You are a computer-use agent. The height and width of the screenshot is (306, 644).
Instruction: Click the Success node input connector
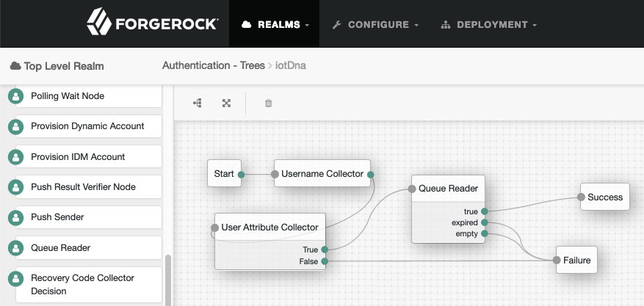[581, 197]
